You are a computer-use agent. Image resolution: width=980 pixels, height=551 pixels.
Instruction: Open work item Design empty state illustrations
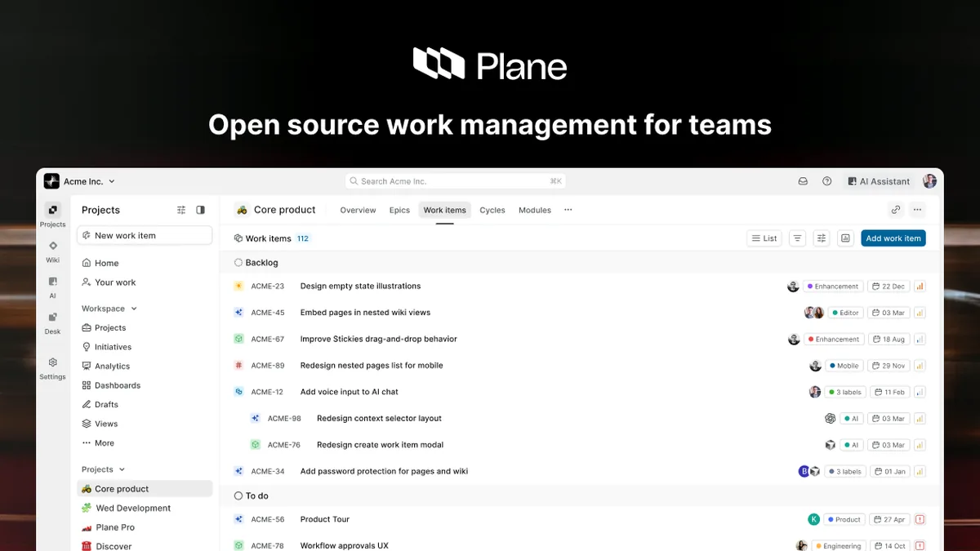point(360,287)
